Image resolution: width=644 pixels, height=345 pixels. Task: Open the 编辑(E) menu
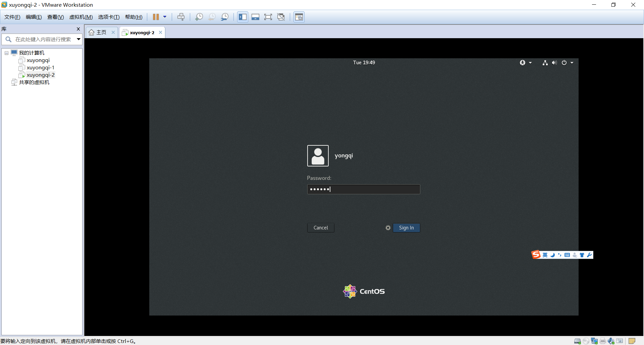click(34, 17)
